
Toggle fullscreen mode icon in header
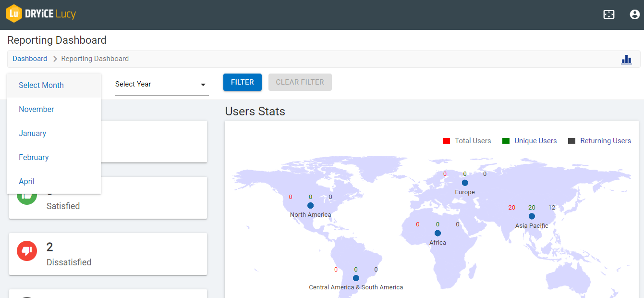[608, 14]
